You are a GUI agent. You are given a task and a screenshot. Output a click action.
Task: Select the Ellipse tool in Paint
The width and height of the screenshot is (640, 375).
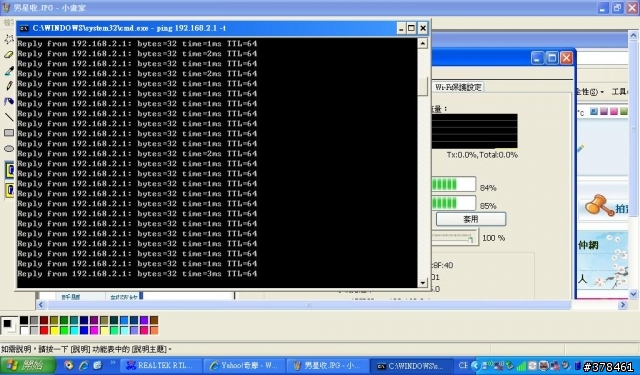coord(9,149)
